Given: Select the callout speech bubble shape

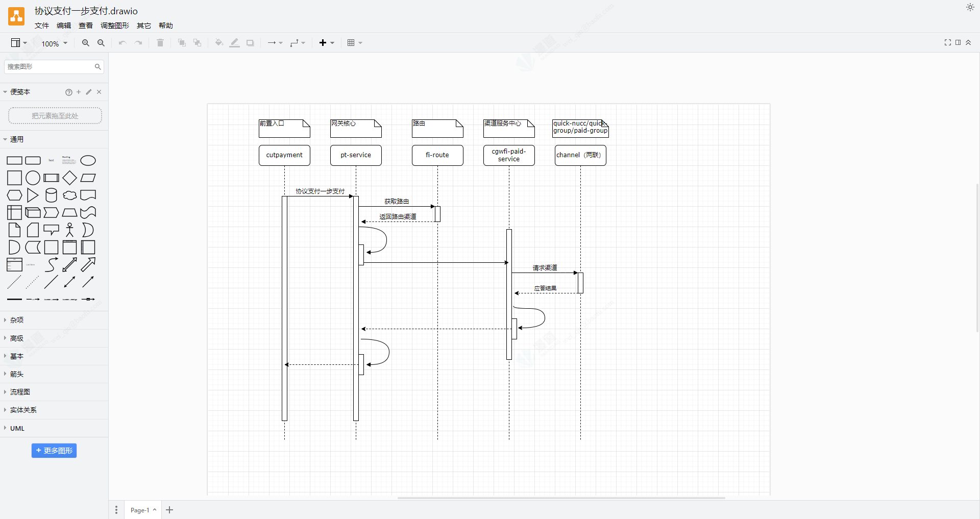Looking at the screenshot, I should coord(52,230).
